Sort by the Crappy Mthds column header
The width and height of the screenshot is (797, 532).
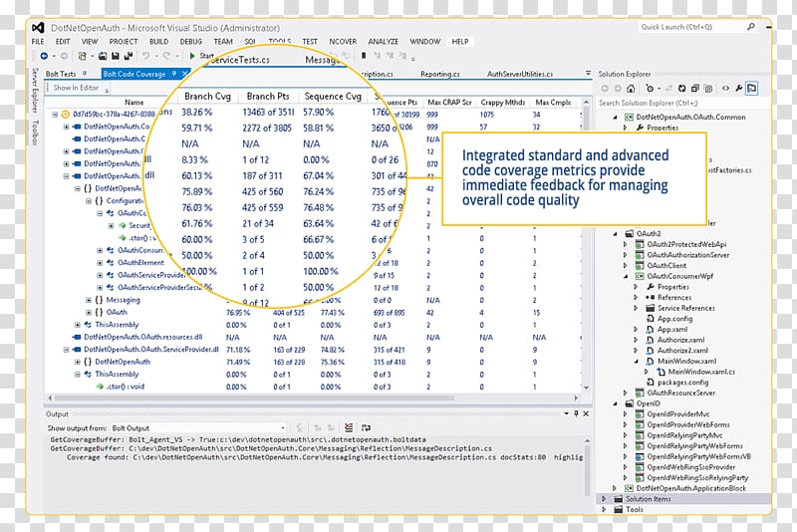(x=502, y=103)
